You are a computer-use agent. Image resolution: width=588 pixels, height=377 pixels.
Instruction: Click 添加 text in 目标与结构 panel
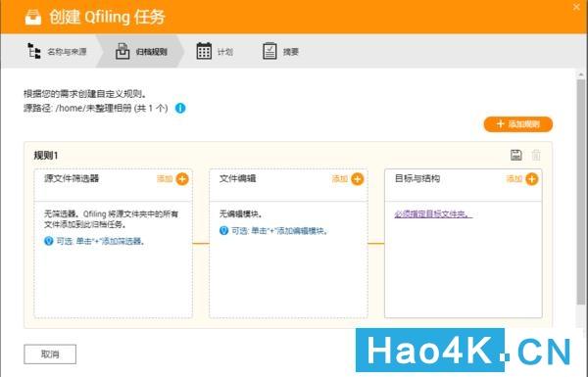(514, 179)
